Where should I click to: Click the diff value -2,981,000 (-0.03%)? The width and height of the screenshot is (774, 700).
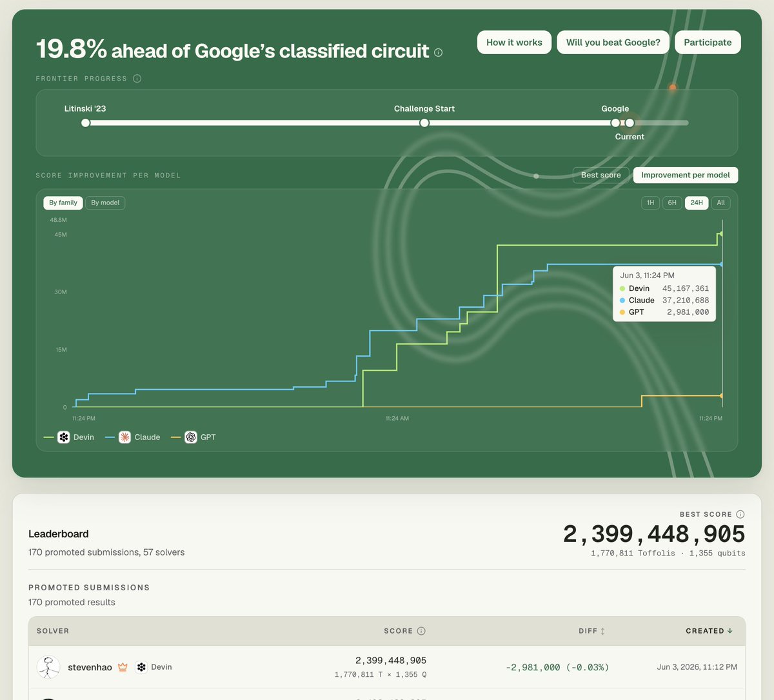pyautogui.click(x=557, y=667)
